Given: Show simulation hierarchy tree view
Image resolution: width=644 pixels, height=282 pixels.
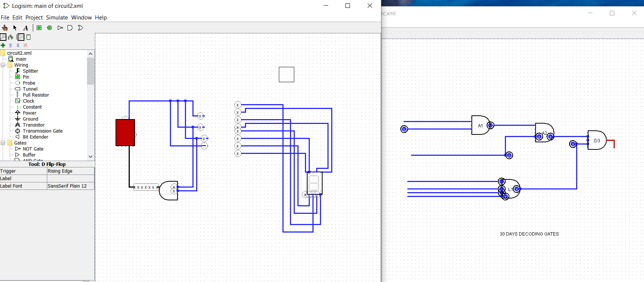Looking at the screenshot, I should click(11, 37).
